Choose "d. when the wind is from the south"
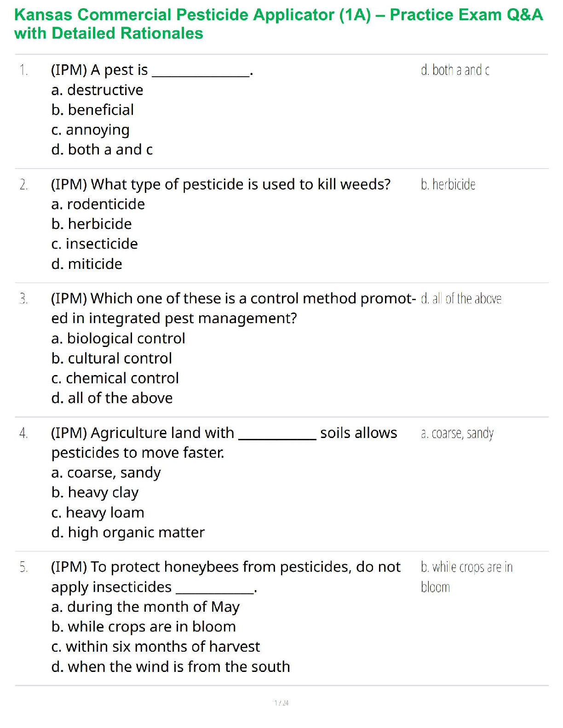Viewport: 563px width, 728px height. (x=171, y=667)
